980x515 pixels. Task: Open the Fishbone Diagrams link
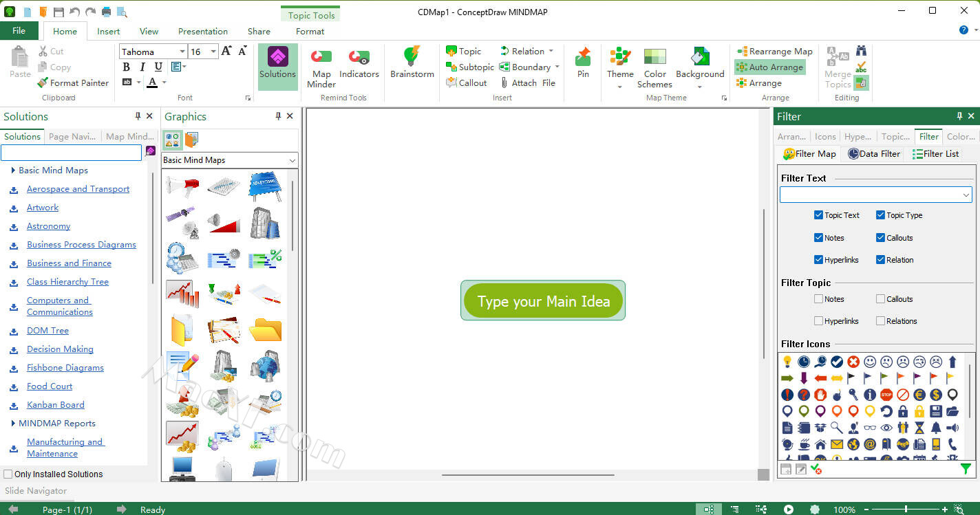click(x=65, y=368)
